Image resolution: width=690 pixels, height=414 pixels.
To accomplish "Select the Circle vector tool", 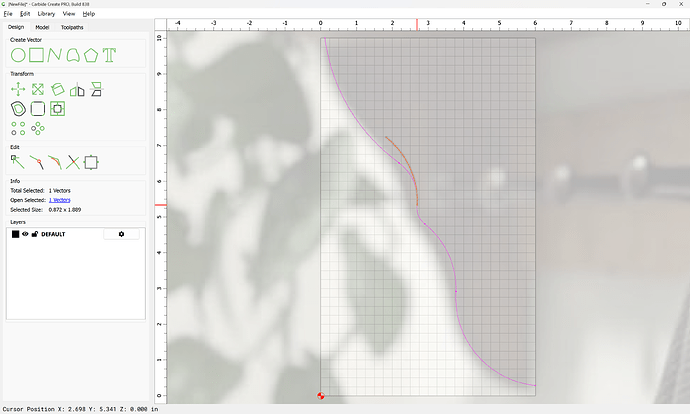I will pyautogui.click(x=17, y=54).
